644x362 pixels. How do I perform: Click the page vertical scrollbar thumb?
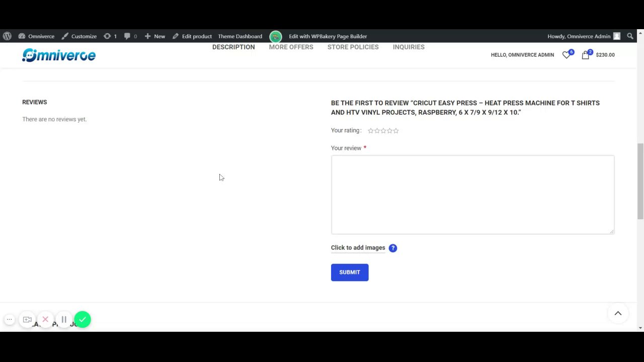640,181
